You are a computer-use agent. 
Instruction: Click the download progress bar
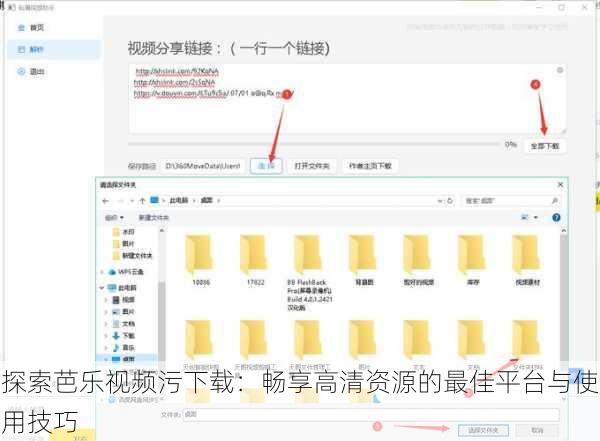(314, 144)
